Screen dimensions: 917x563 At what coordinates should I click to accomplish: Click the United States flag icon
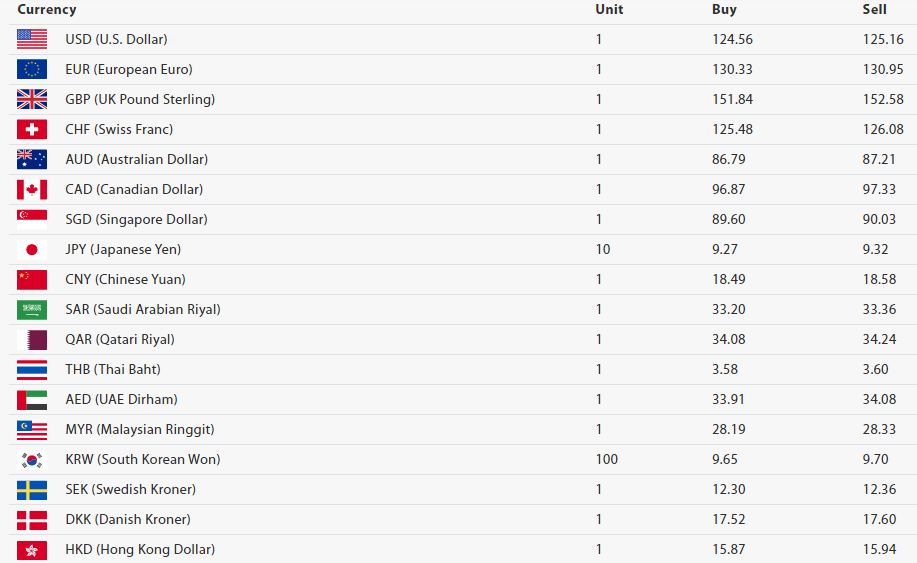32,39
